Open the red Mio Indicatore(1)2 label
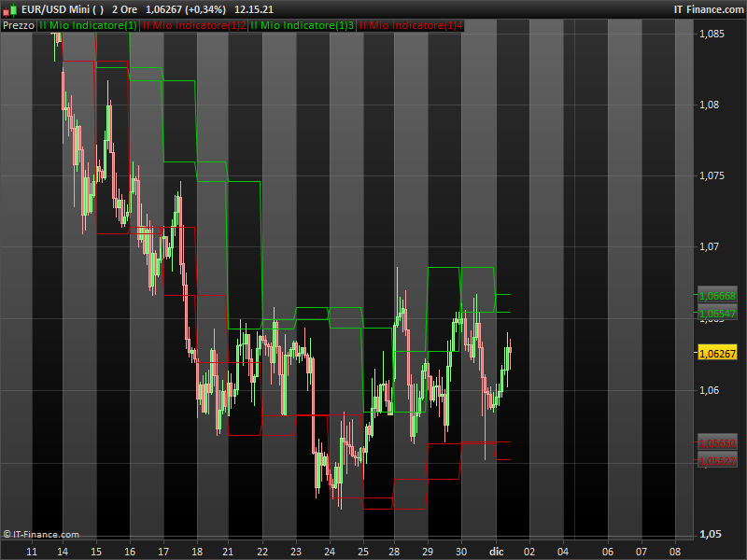Image resolution: width=747 pixels, height=560 pixels. point(194,25)
